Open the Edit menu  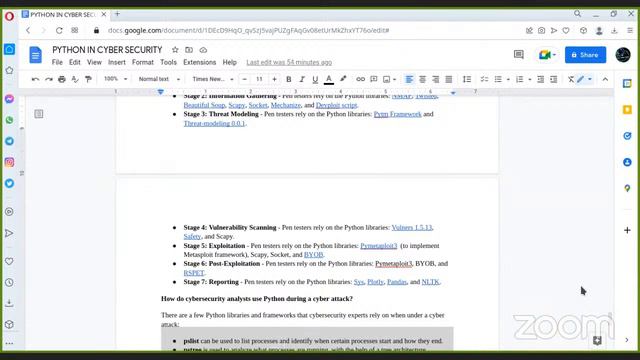[75, 62]
